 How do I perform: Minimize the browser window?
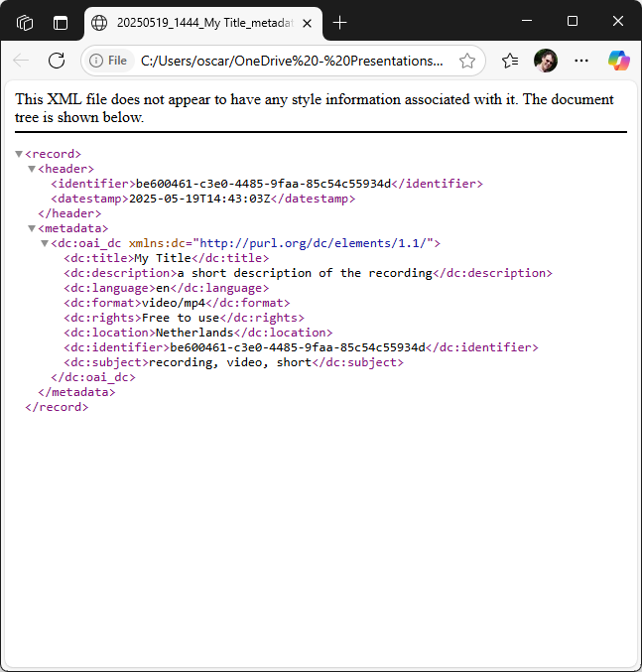pyautogui.click(x=527, y=21)
